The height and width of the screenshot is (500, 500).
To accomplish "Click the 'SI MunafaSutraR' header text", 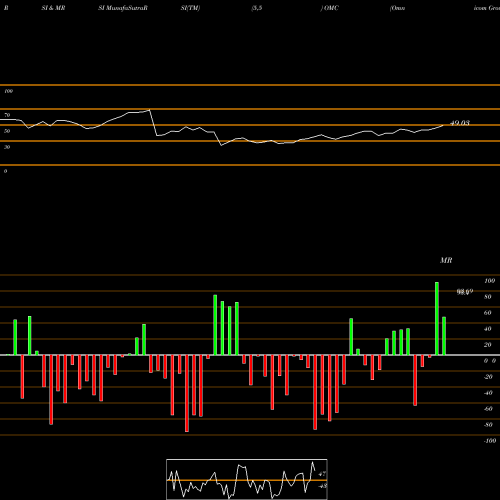I will click(123, 8).
